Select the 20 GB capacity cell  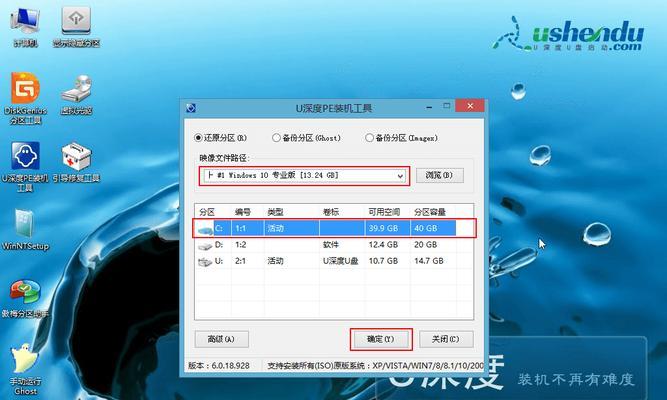pyautogui.click(x=426, y=245)
